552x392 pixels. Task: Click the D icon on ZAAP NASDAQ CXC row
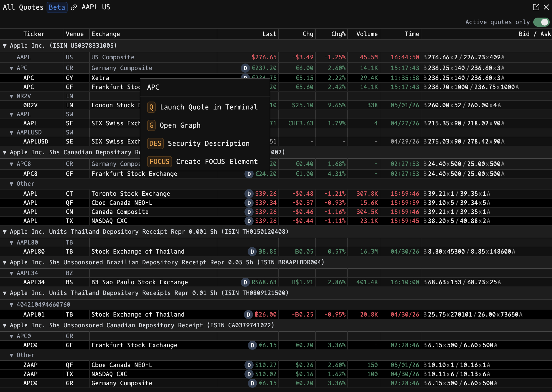click(249, 374)
